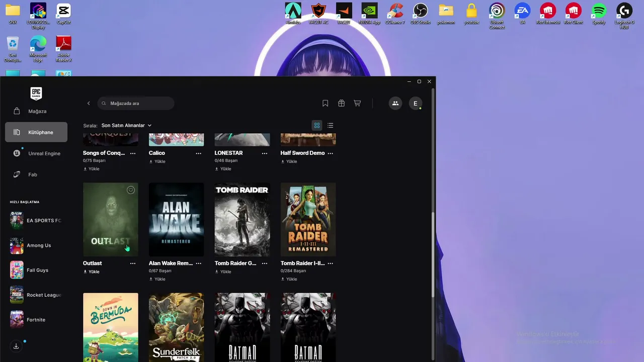Open the shopping cart
This screenshot has width=644, height=362.
click(x=357, y=103)
